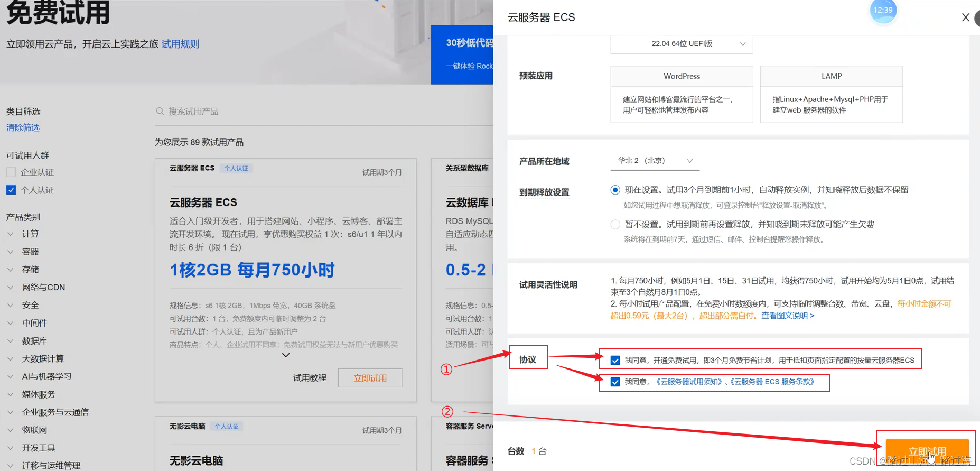Click the orange 立即试用 submit button
980x471 pixels.
click(x=927, y=452)
